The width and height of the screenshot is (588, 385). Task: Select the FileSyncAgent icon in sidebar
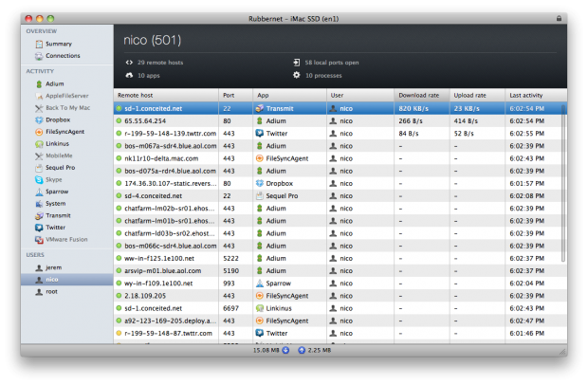[39, 132]
